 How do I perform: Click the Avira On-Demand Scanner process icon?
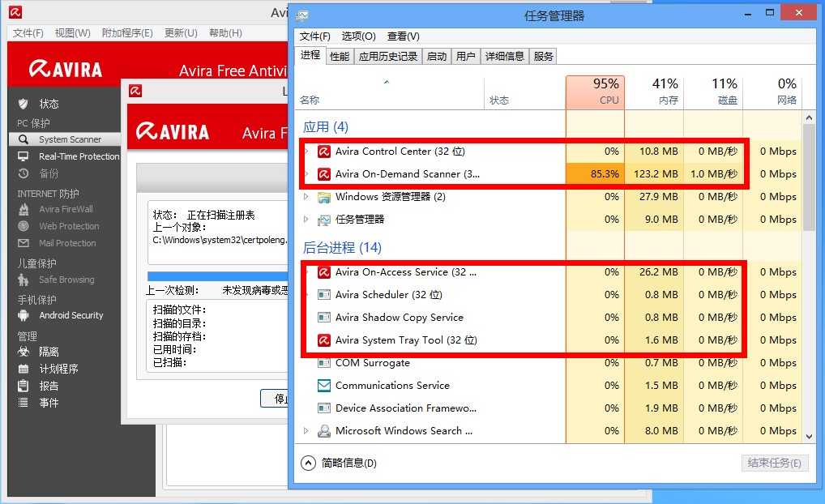coord(324,174)
